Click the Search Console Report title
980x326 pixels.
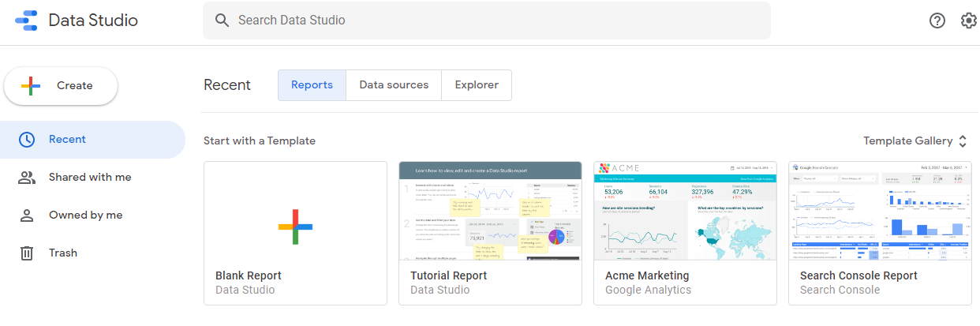click(858, 275)
